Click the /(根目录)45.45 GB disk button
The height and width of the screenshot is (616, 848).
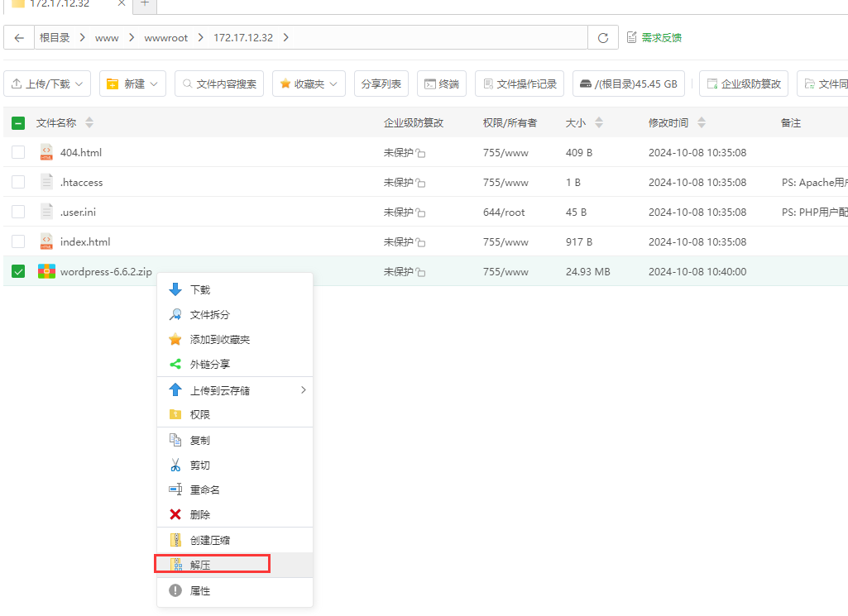coord(629,84)
